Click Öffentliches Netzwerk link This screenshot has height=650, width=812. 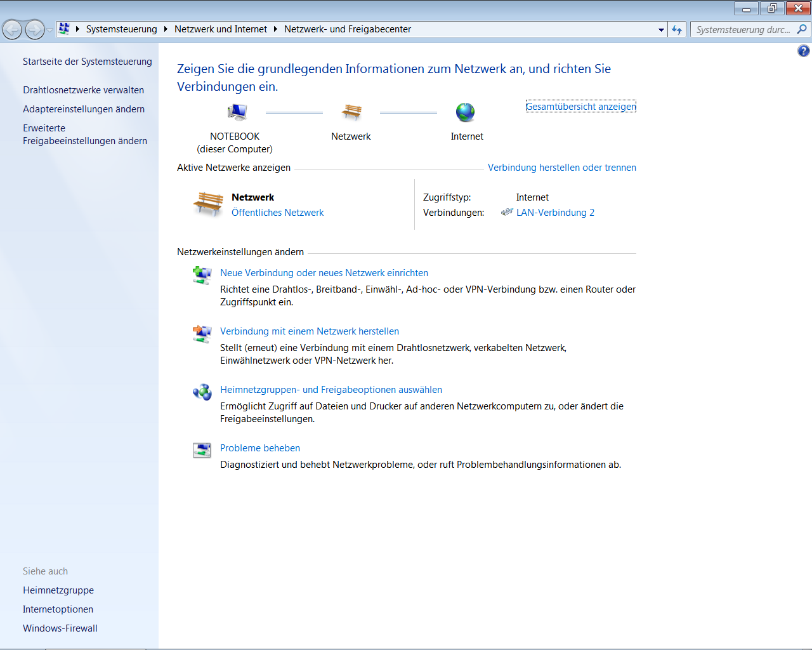277,213
